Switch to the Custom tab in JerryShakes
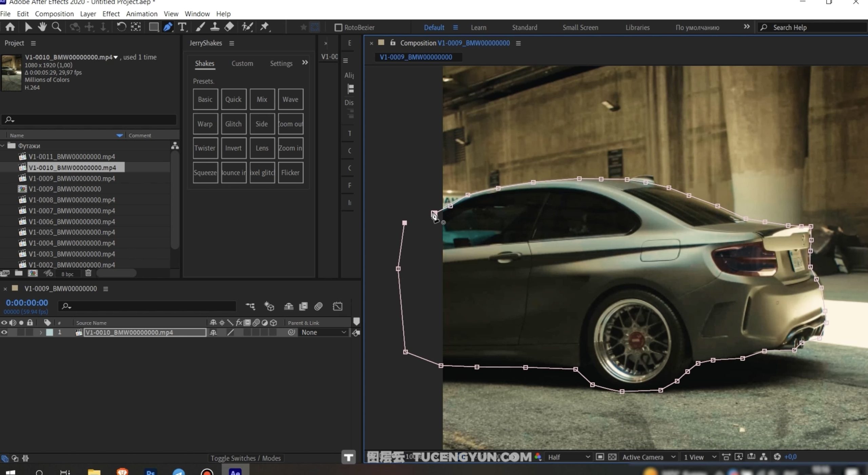Image resolution: width=868 pixels, height=475 pixels. [242, 63]
